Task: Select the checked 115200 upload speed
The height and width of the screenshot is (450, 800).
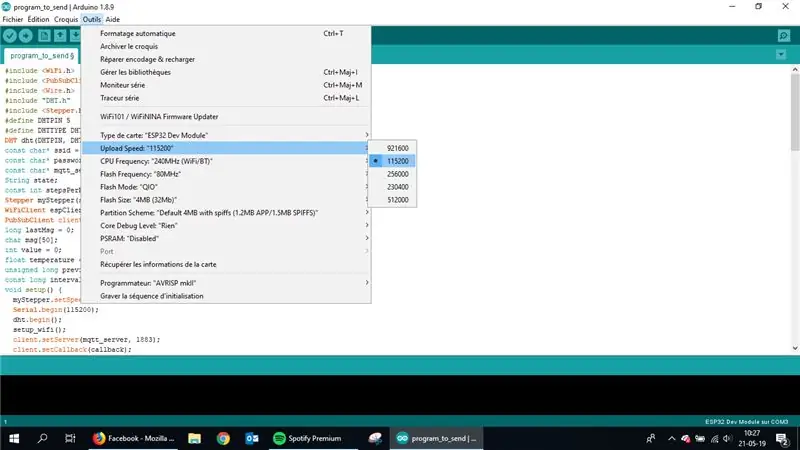Action: tap(392, 161)
